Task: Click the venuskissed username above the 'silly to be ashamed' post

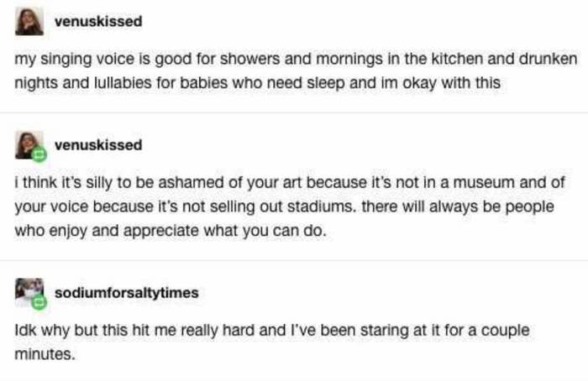Action: click(98, 145)
